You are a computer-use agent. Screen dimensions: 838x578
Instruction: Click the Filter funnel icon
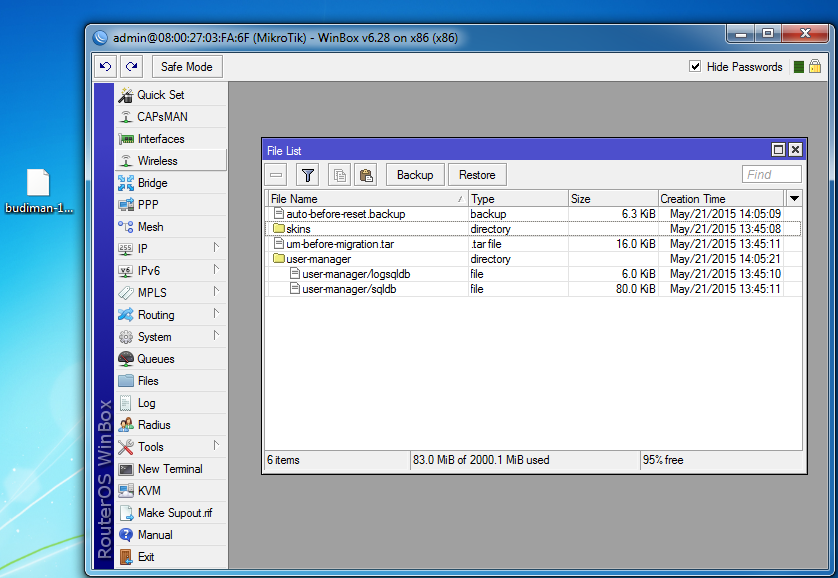[308, 175]
